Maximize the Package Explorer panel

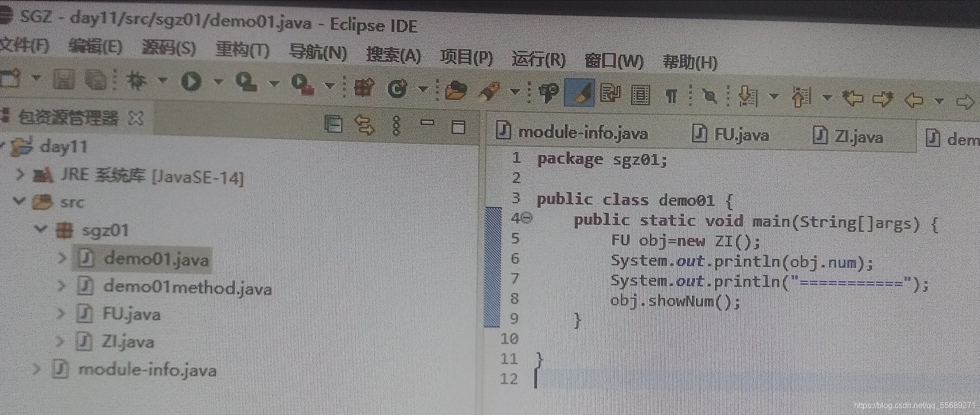point(458,127)
